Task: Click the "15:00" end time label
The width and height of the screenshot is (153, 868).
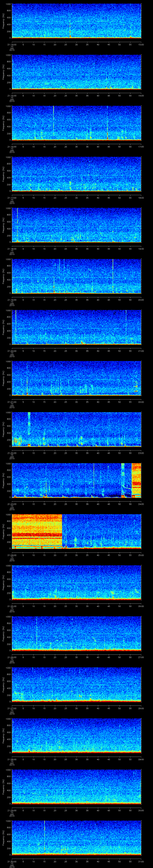Action: pyautogui.click(x=141, y=44)
